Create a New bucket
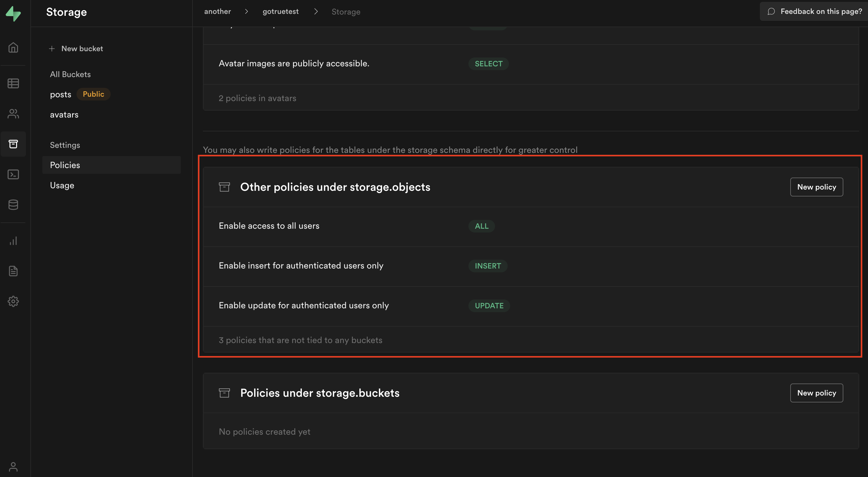Screen dimensions: 868x477 76,49
